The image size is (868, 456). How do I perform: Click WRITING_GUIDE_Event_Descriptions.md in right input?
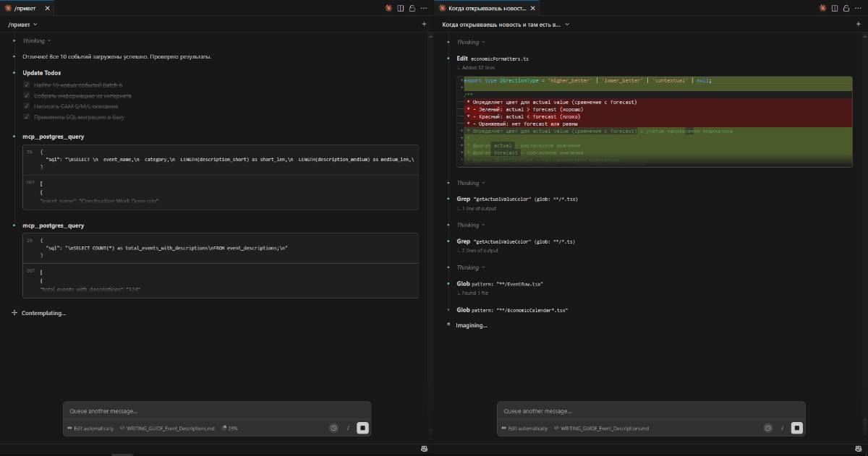[601, 429]
